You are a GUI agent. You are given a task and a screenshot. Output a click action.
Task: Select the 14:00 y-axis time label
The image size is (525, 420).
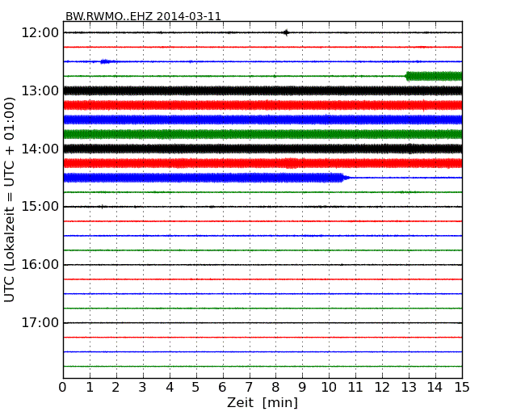[x=40, y=149]
